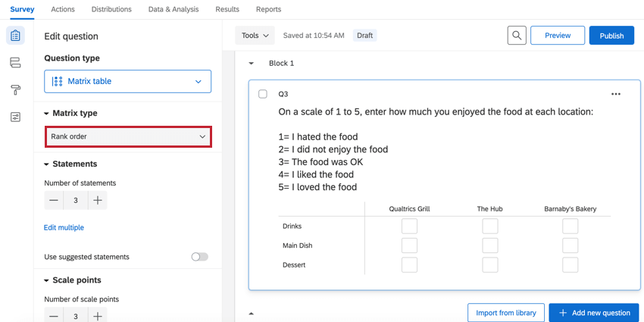Viewport: 644px width, 322px height.
Task: Go to the Data & Analysis tab
Action: pyautogui.click(x=174, y=9)
